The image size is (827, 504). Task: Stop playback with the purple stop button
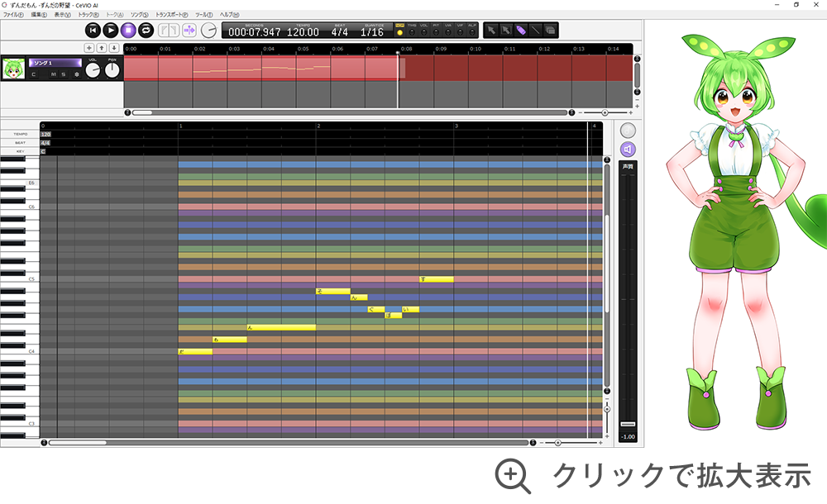click(x=128, y=31)
